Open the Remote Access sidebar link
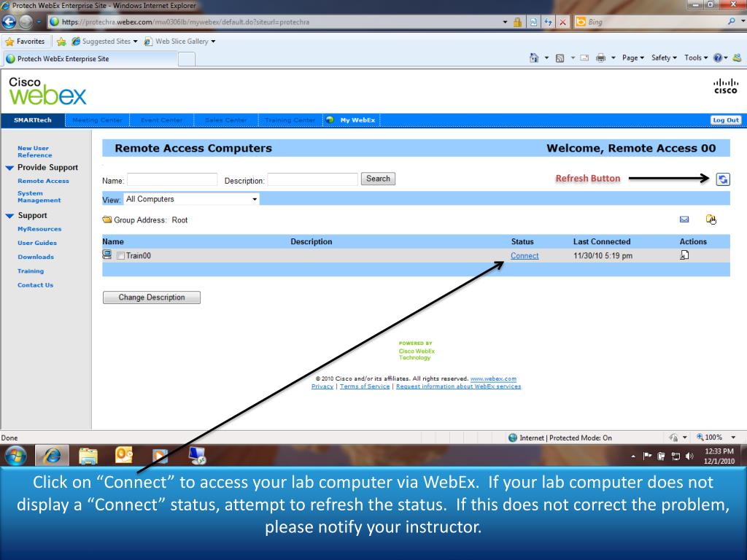The image size is (747, 560). (43, 181)
